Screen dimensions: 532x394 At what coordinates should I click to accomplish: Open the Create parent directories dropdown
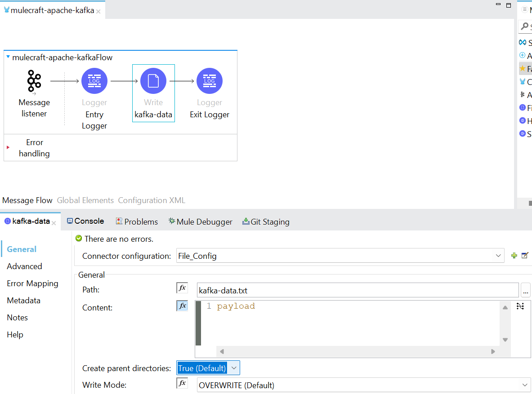[x=233, y=368]
